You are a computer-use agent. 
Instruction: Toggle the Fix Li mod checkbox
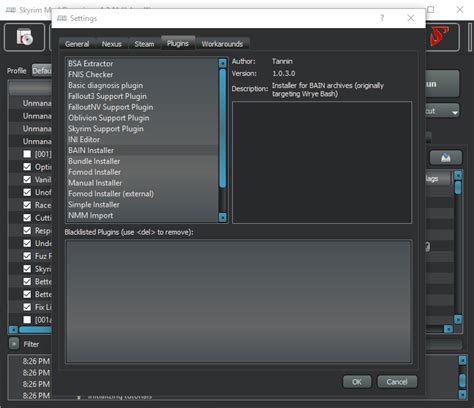pyautogui.click(x=27, y=307)
